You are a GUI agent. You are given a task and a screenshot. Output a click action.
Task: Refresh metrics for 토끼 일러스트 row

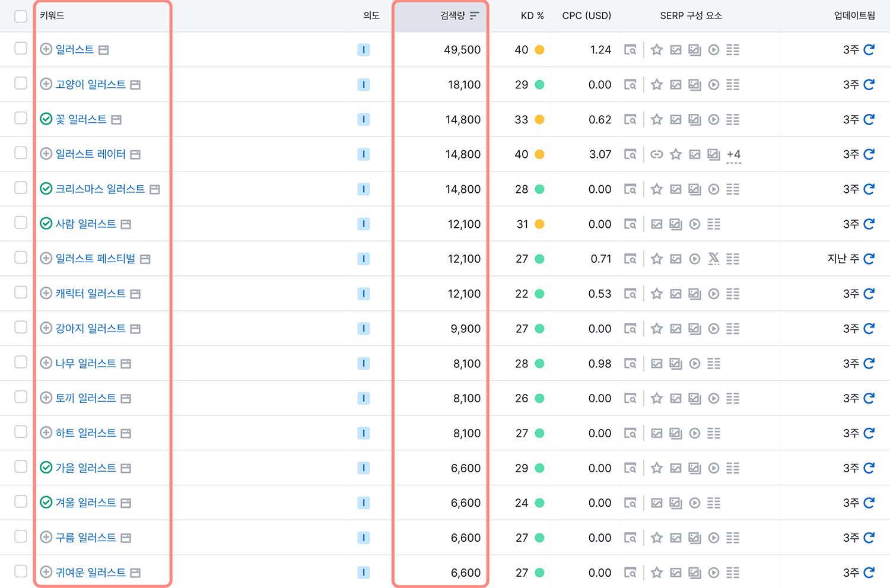pos(869,398)
